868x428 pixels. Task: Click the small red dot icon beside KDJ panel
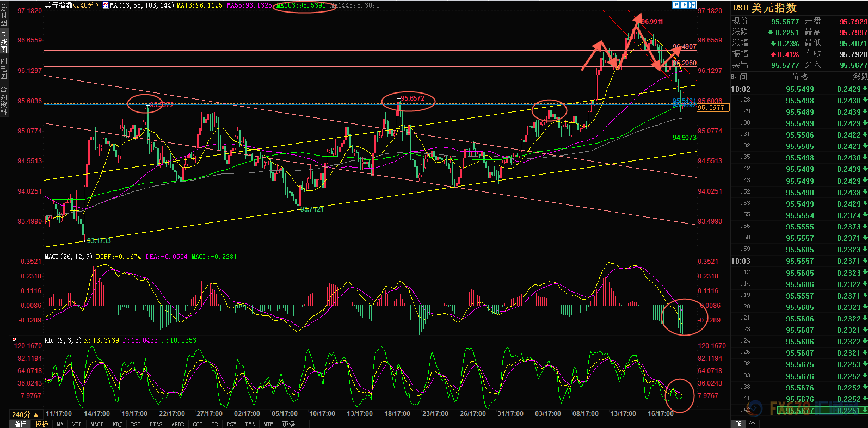(14, 339)
